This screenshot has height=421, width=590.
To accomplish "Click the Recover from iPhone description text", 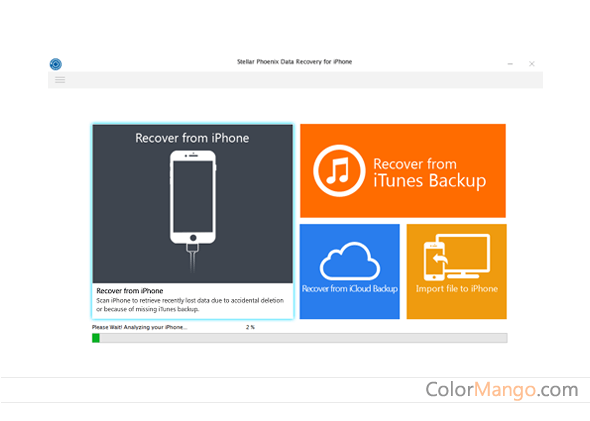I will click(190, 305).
